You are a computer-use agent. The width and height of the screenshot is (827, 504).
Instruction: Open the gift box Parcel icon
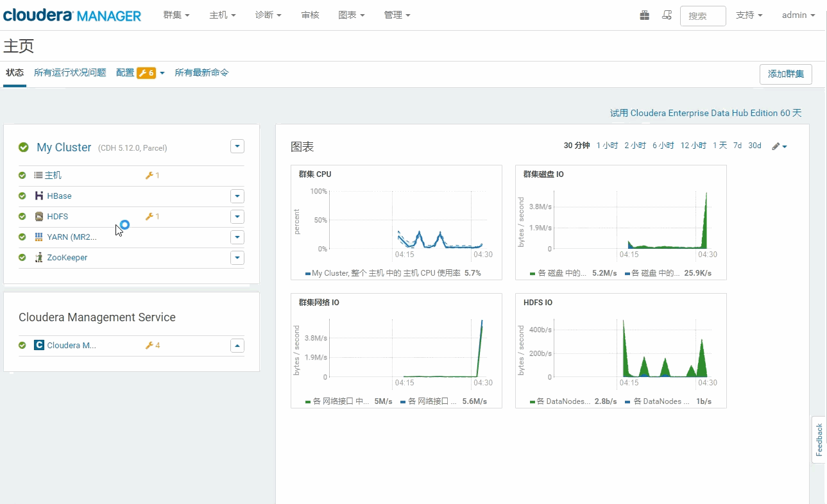pos(645,15)
